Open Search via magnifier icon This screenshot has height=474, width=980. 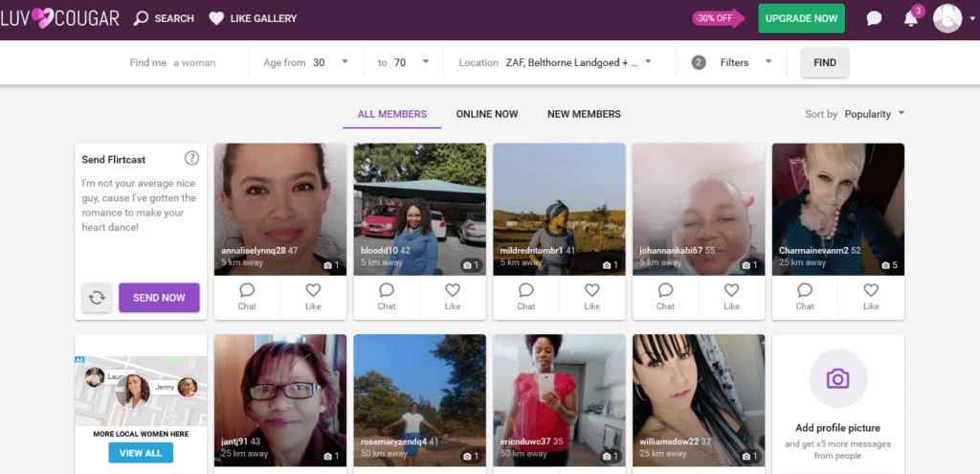[x=142, y=18]
